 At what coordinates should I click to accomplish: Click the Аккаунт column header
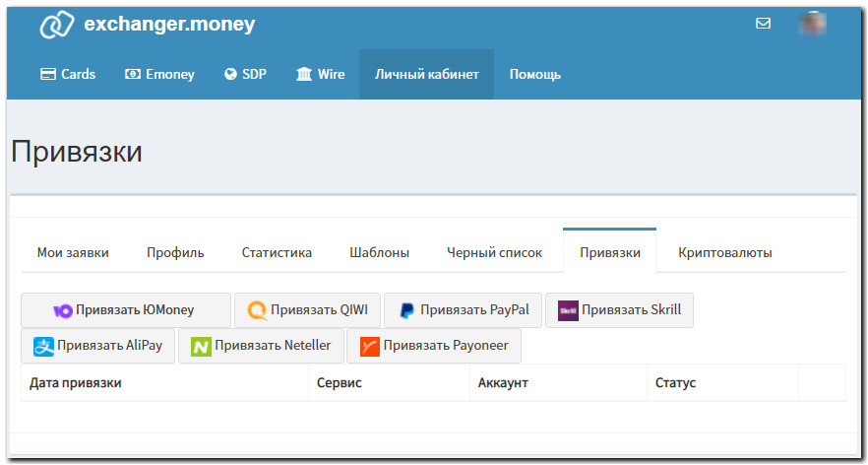(503, 383)
